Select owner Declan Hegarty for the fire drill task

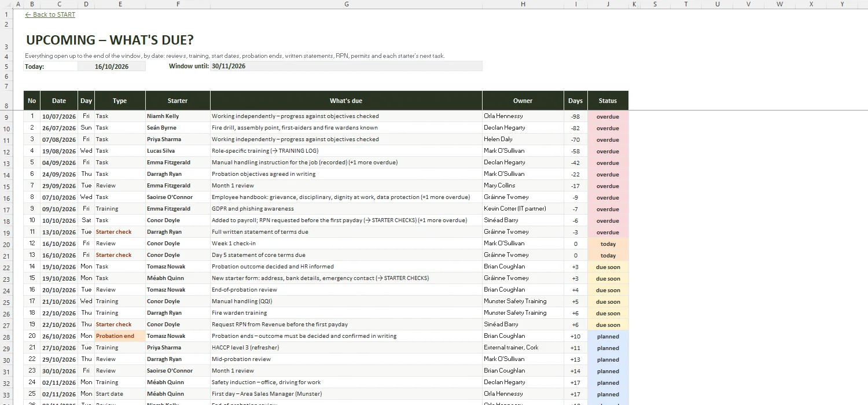tap(523, 128)
